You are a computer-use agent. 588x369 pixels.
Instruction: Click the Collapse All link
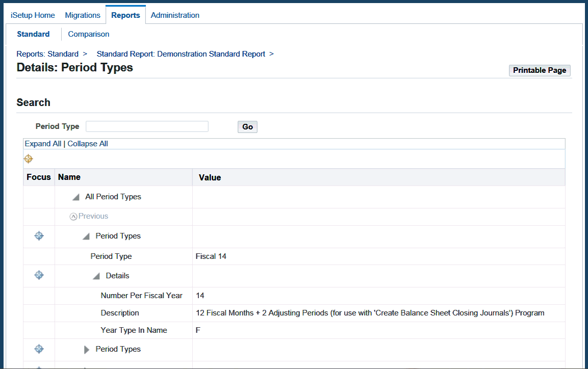88,144
